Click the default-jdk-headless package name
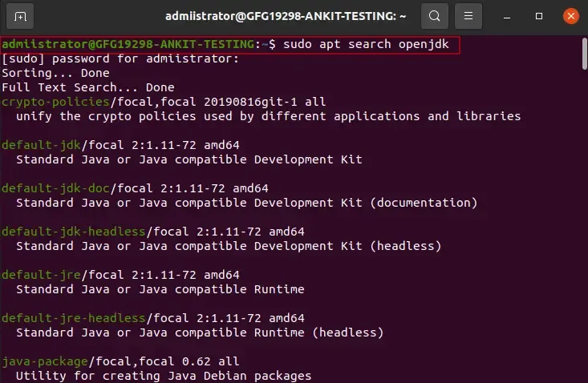This screenshot has height=383, width=588. (x=71, y=232)
